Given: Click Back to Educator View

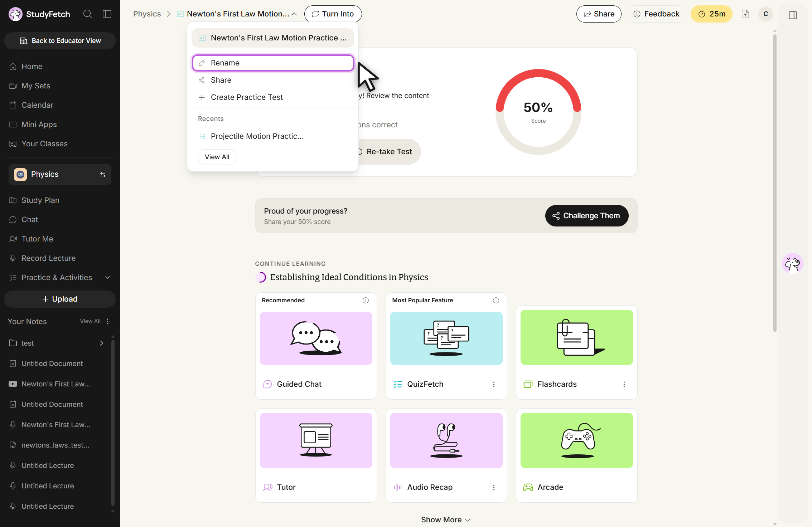Looking at the screenshot, I should coord(60,41).
